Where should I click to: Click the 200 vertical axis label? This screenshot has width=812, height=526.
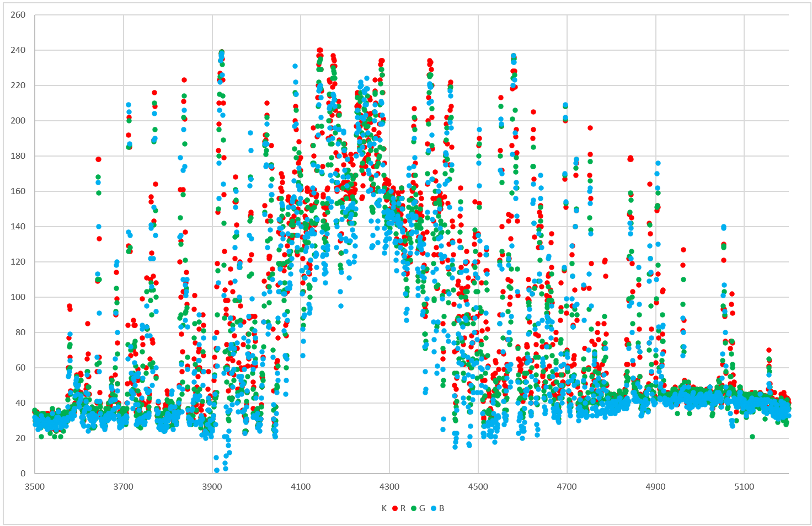coord(18,121)
